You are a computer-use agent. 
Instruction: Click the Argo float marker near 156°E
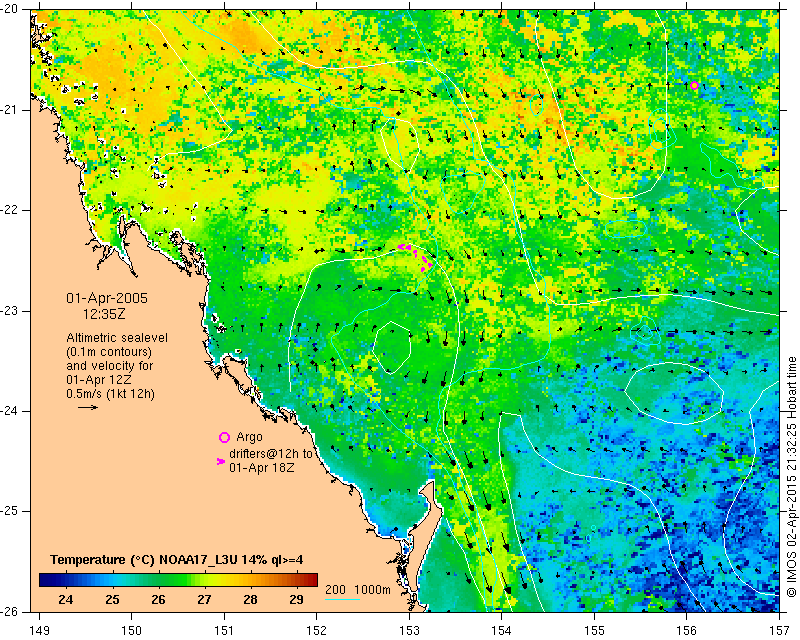coord(694,85)
